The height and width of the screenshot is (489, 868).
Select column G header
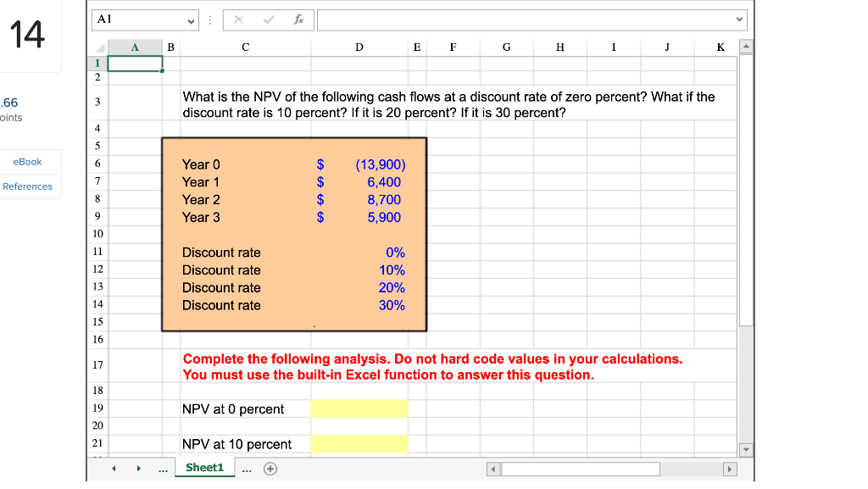(x=507, y=47)
